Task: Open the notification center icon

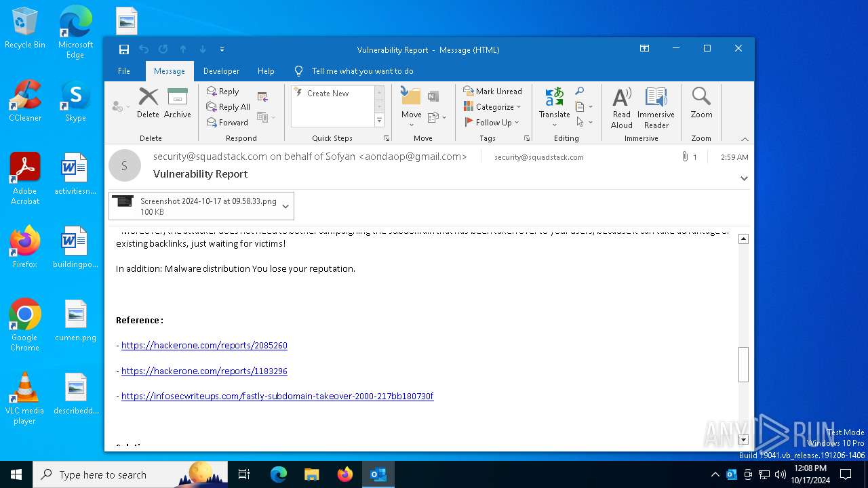Action: pyautogui.click(x=846, y=474)
